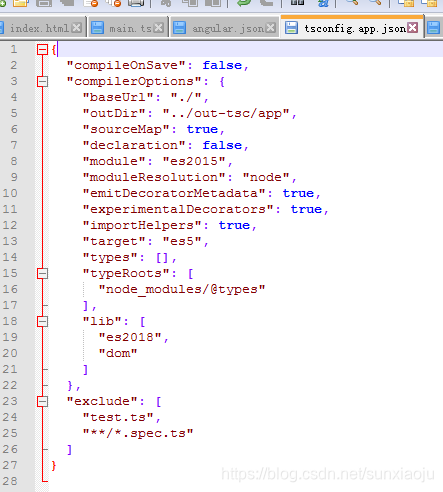Click the "node" string value on line 9
Viewport: 443px width, 492px height.
pos(266,178)
